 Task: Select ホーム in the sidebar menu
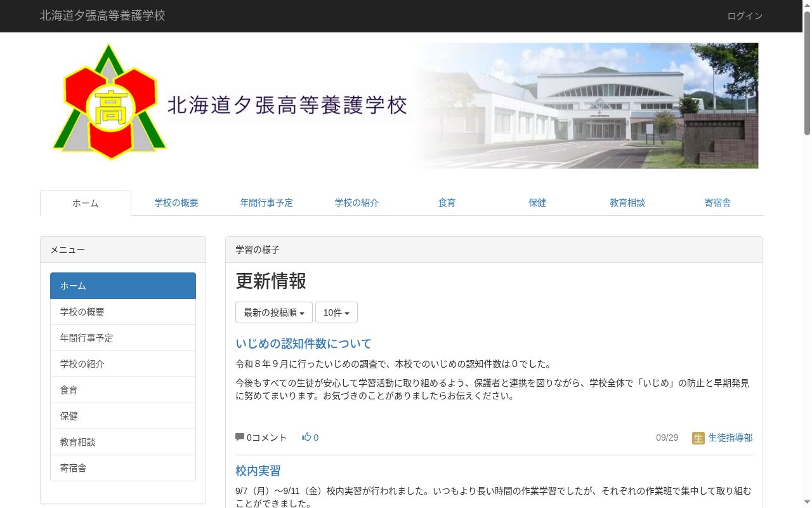(x=123, y=286)
